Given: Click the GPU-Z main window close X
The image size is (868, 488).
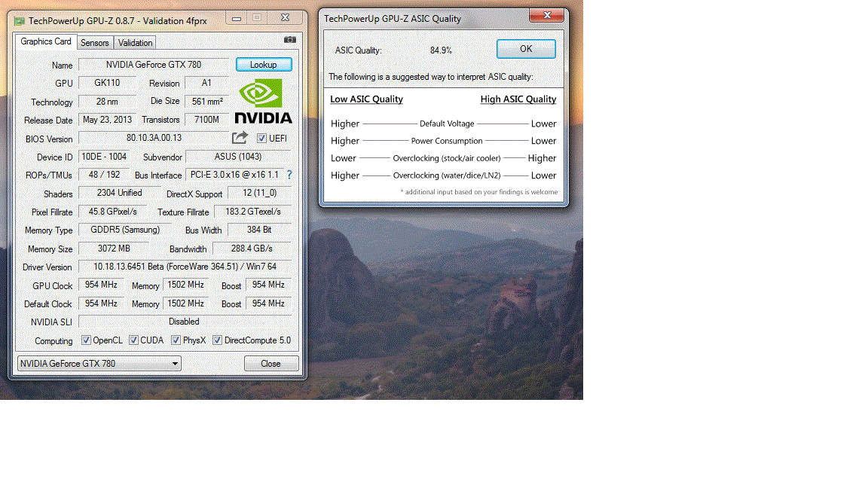Looking at the screenshot, I should click(285, 18).
